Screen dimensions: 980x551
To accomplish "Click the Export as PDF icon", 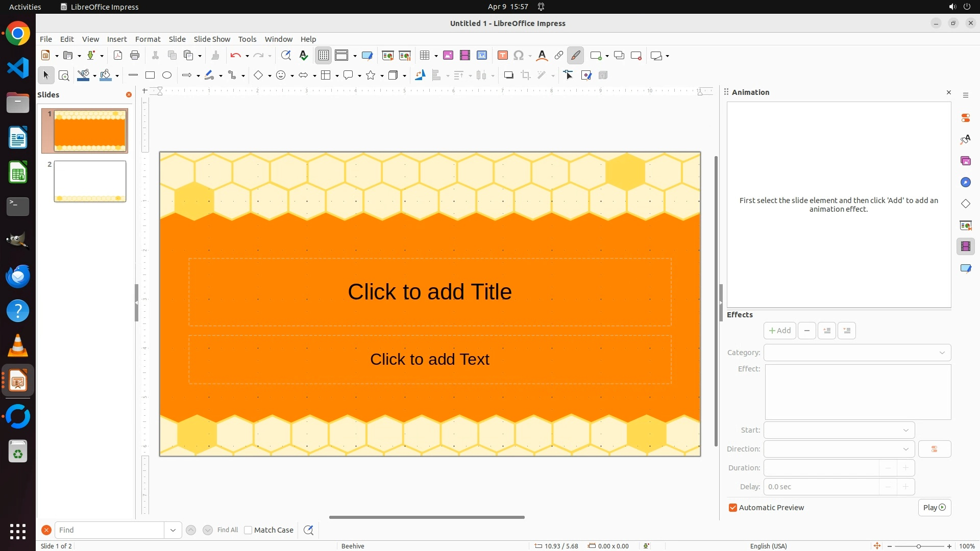I will [x=118, y=56].
